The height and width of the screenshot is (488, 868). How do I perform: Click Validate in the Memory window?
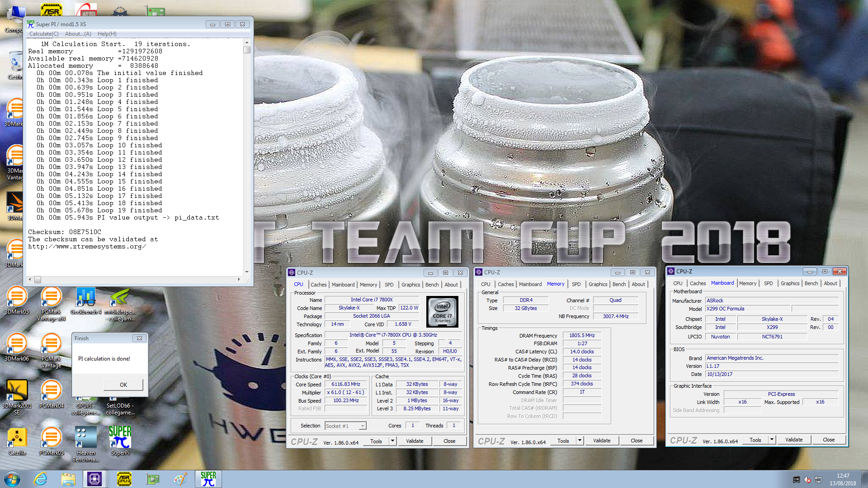pos(602,441)
